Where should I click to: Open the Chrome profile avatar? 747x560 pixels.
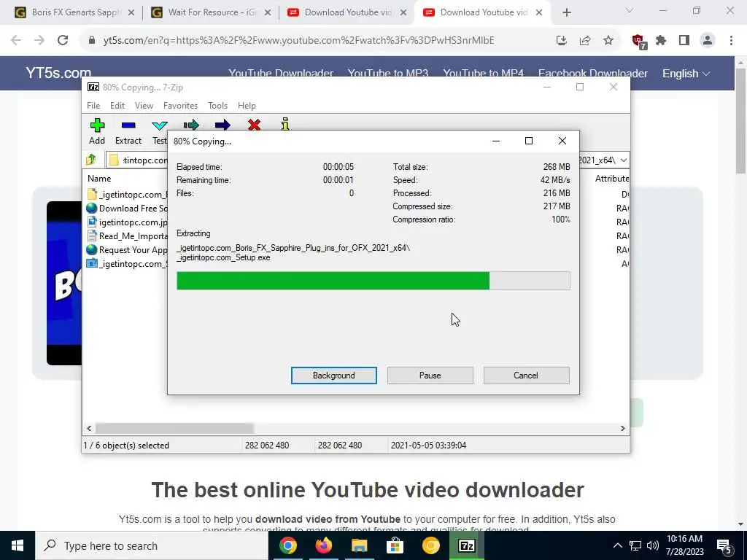pyautogui.click(x=708, y=41)
